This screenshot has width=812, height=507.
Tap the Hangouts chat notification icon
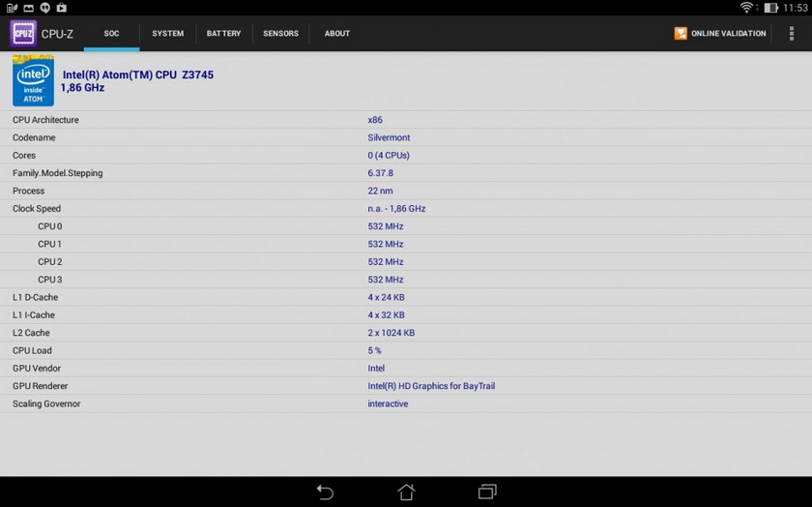click(x=45, y=8)
